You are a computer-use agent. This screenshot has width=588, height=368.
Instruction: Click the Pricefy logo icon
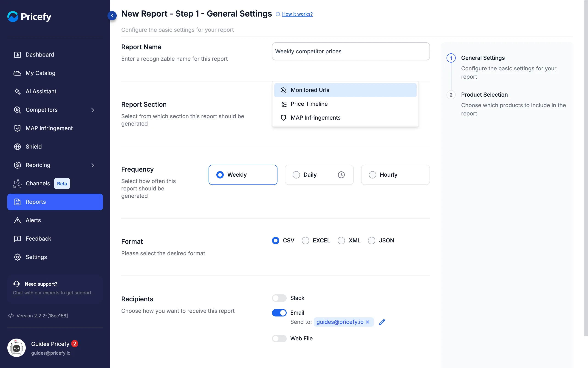pyautogui.click(x=13, y=17)
